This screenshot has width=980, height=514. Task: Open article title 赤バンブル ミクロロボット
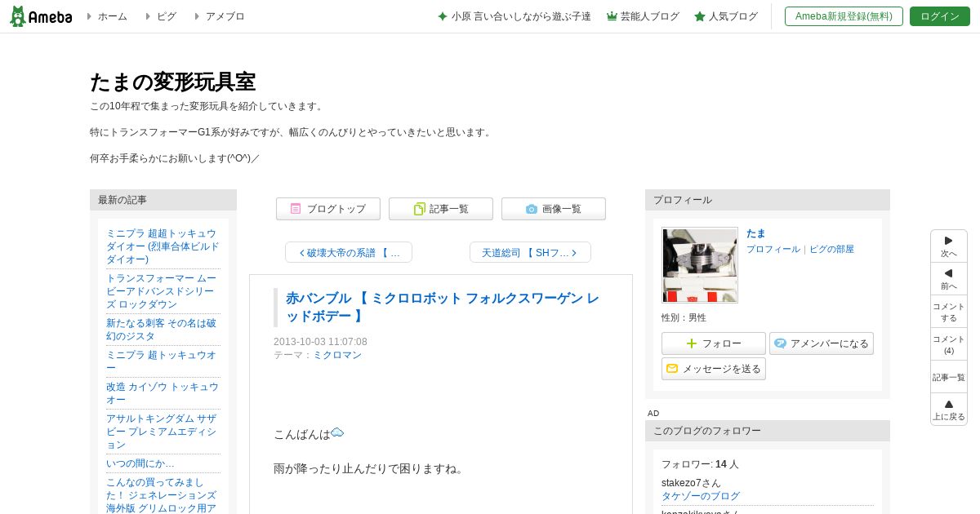pos(442,307)
